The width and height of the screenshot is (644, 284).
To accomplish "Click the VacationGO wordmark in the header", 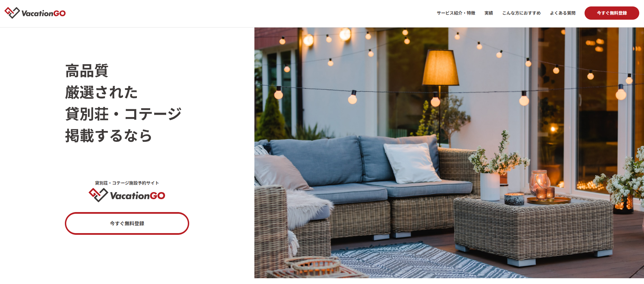I will (43, 13).
